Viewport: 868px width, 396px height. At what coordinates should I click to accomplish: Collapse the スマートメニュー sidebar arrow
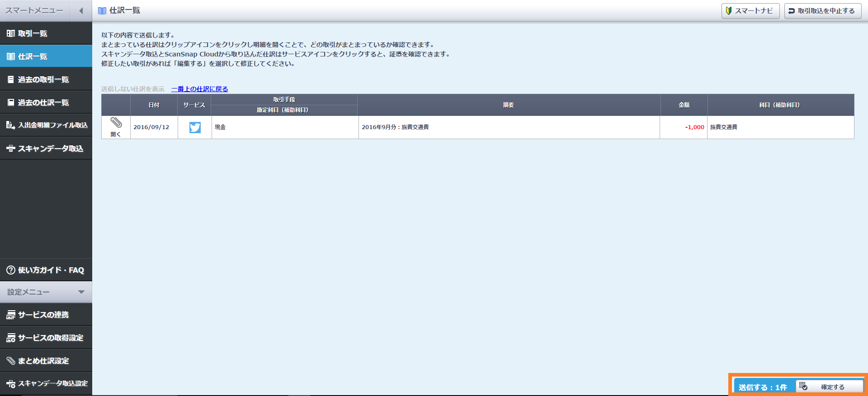click(x=81, y=11)
